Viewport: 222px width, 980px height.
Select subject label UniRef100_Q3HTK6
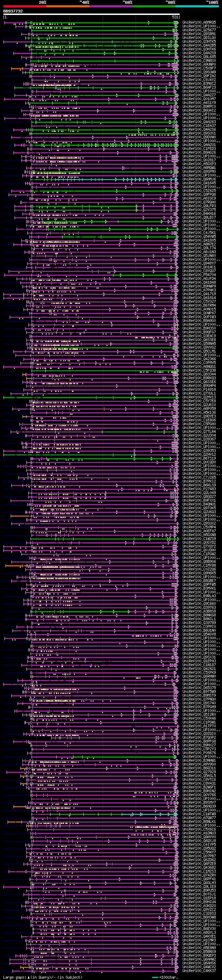199,49
